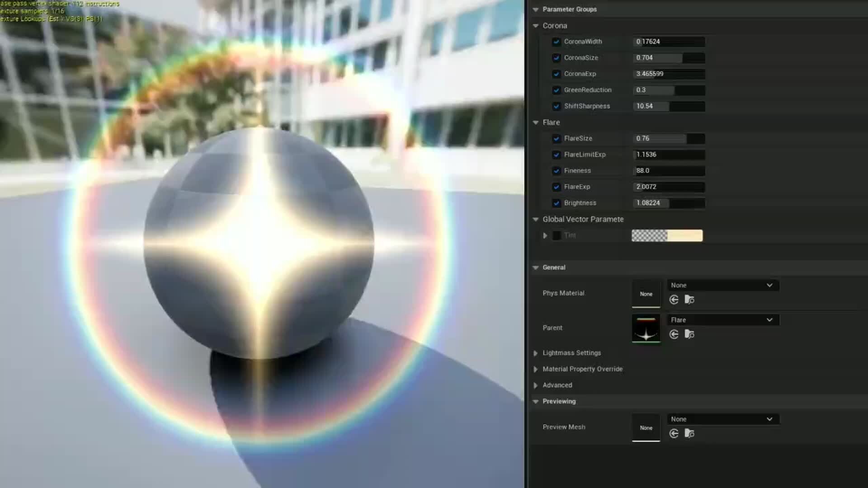Screen dimensions: 868x488
Task: Click the CoronaExp value field 3.465599
Action: coord(669,74)
